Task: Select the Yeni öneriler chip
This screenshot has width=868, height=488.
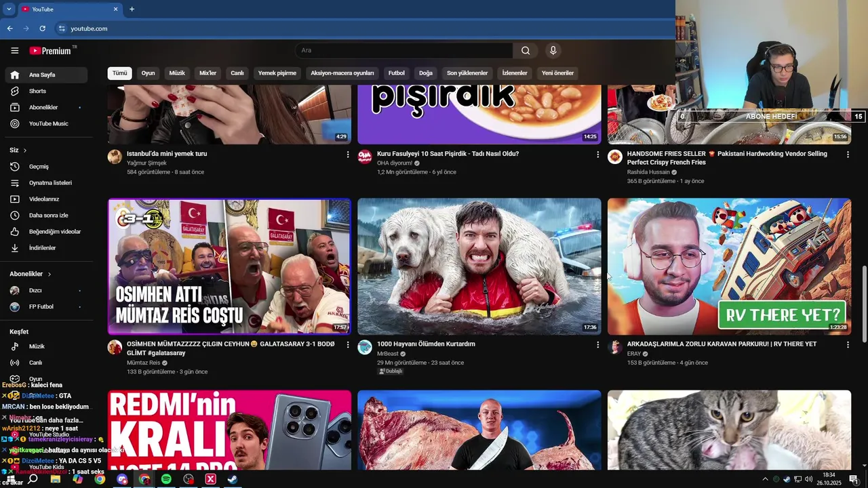Action: (557, 73)
